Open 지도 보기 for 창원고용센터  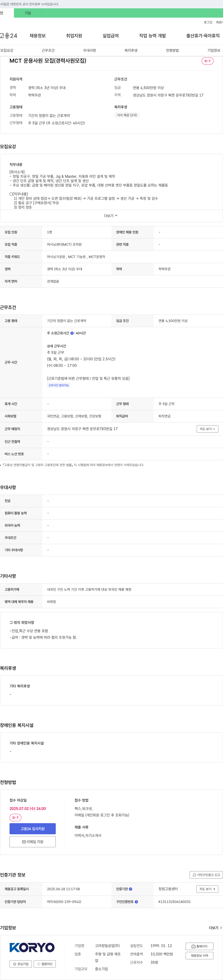[207, 889]
